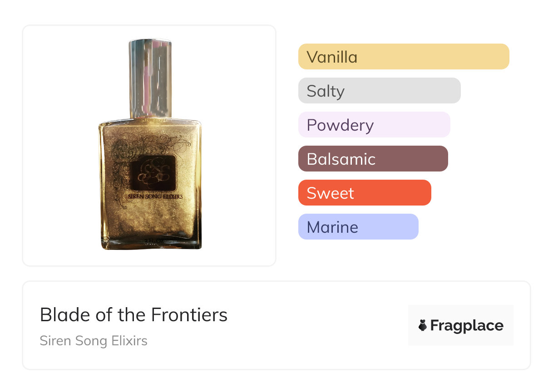
Task: Click the Powdery label text
Action: click(340, 126)
